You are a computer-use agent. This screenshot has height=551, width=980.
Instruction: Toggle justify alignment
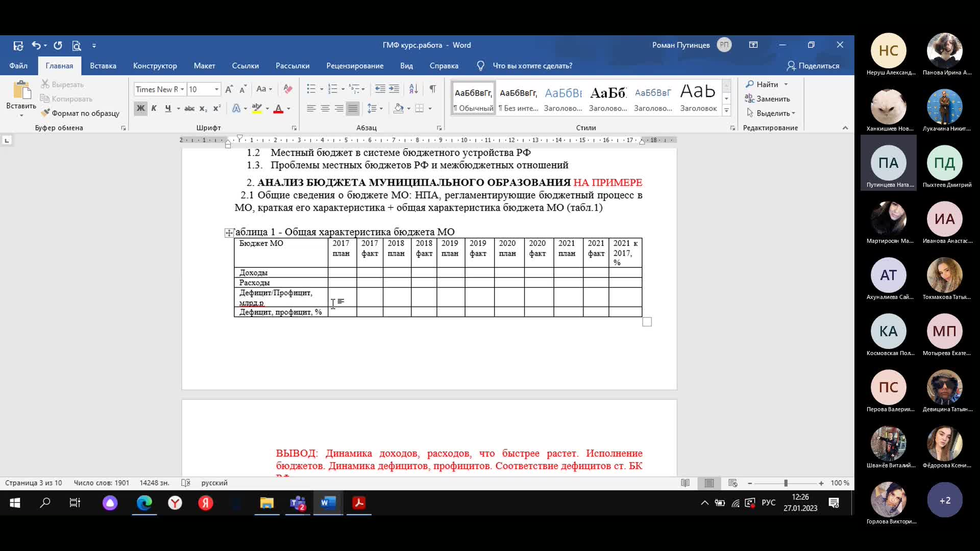pos(352,108)
